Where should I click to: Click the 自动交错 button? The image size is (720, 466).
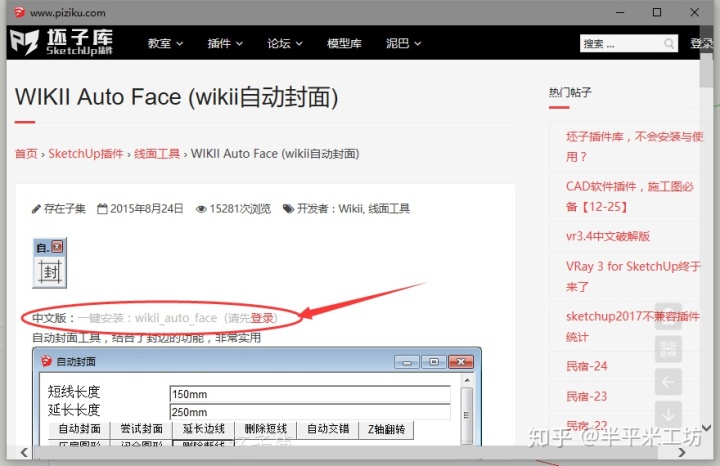[x=327, y=429]
